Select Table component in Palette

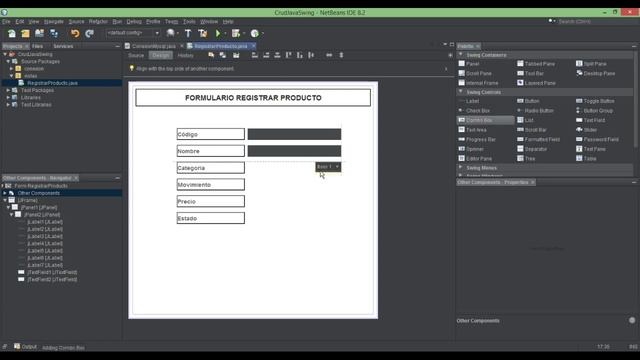pyautogui.click(x=586, y=159)
